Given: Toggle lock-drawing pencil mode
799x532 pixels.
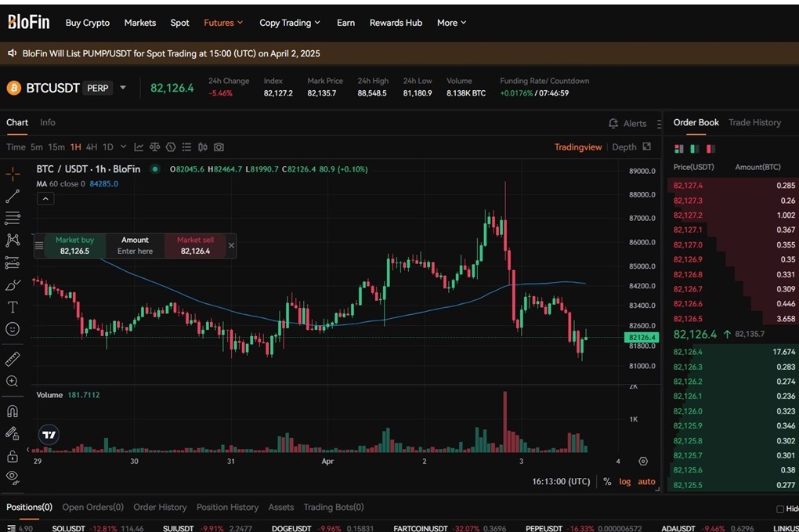Looking at the screenshot, I should 13,433.
